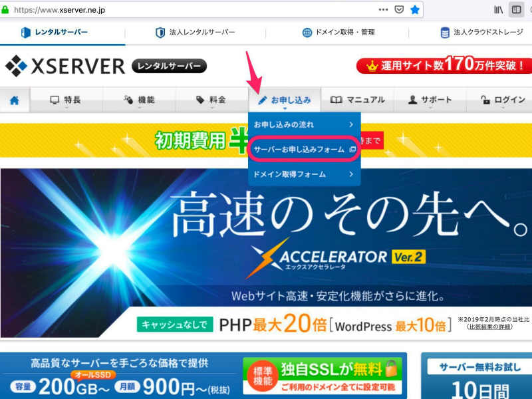532x399 pixels.
Task: Click the unlocked padlock icon next to ログイン
Action: pyautogui.click(x=485, y=100)
